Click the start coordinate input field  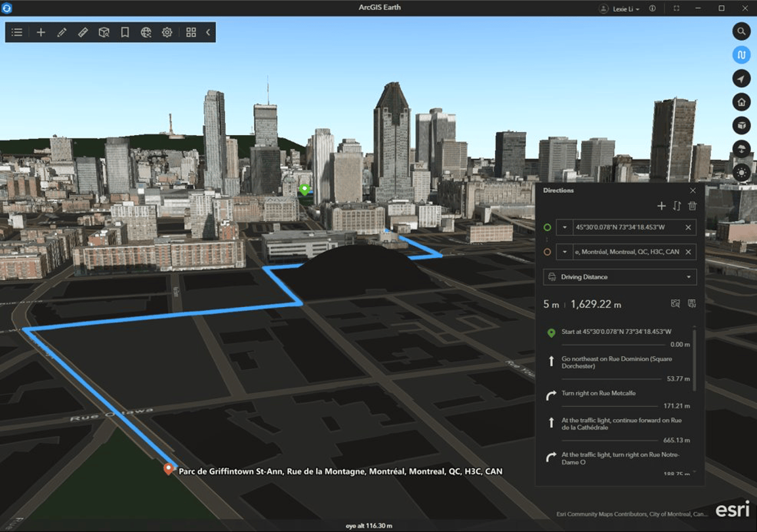tap(626, 228)
